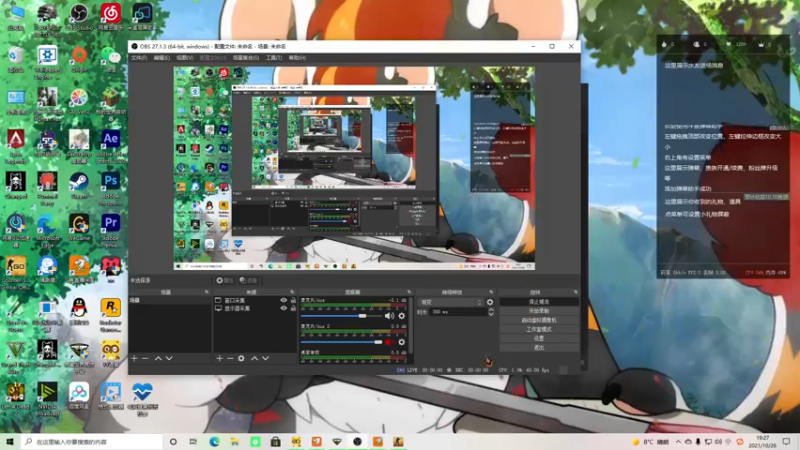The height and width of the screenshot is (450, 800).
Task: Show hidden system tray icons chevron
Action: point(678,442)
